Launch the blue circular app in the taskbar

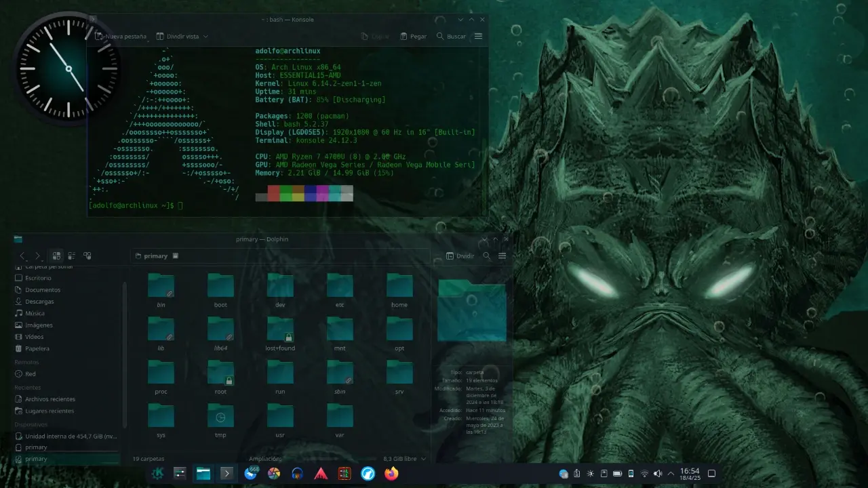pyautogui.click(x=368, y=474)
